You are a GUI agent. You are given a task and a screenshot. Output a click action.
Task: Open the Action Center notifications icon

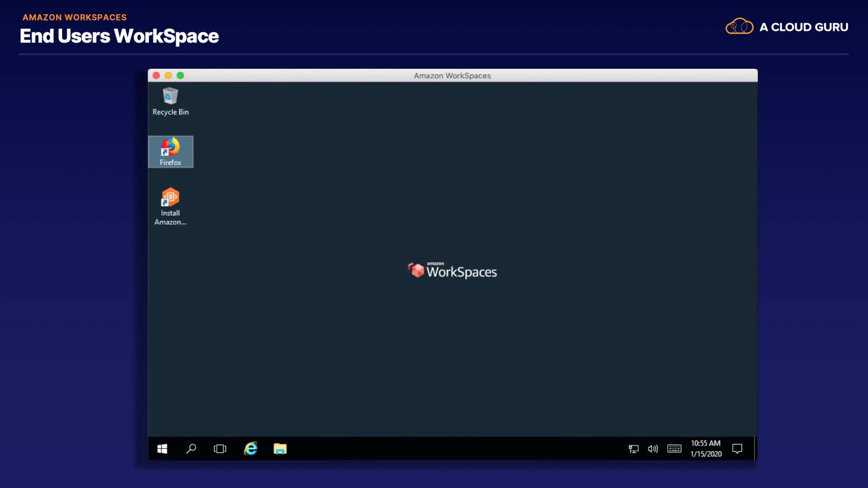click(737, 449)
